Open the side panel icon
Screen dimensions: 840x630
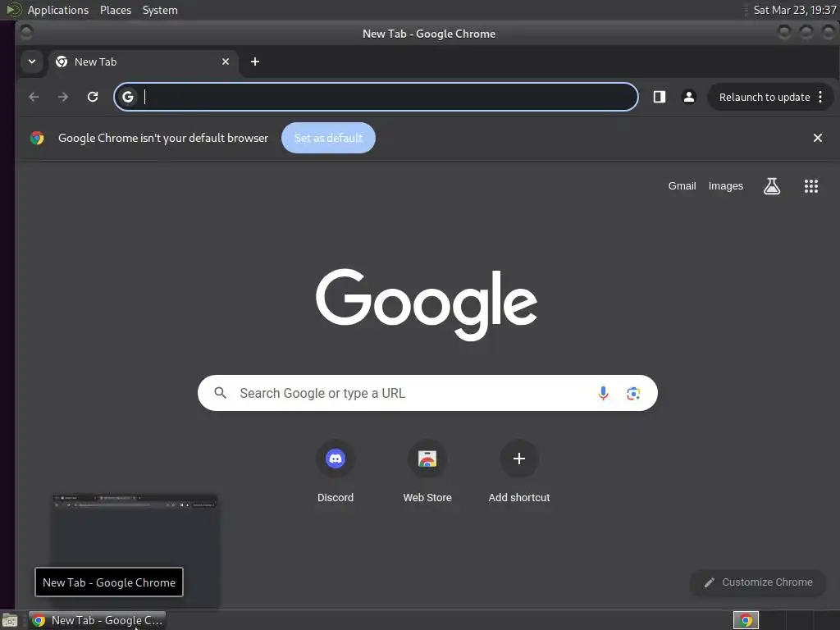[x=659, y=97]
